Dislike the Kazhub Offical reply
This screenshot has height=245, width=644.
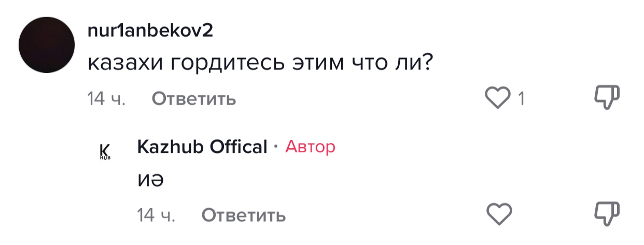click(606, 213)
